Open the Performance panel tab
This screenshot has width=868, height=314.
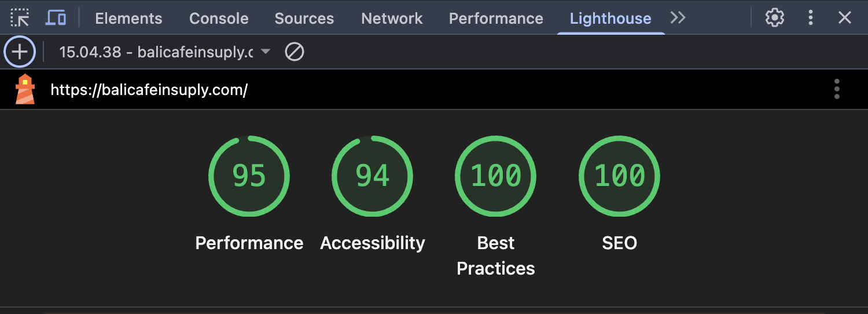point(496,19)
